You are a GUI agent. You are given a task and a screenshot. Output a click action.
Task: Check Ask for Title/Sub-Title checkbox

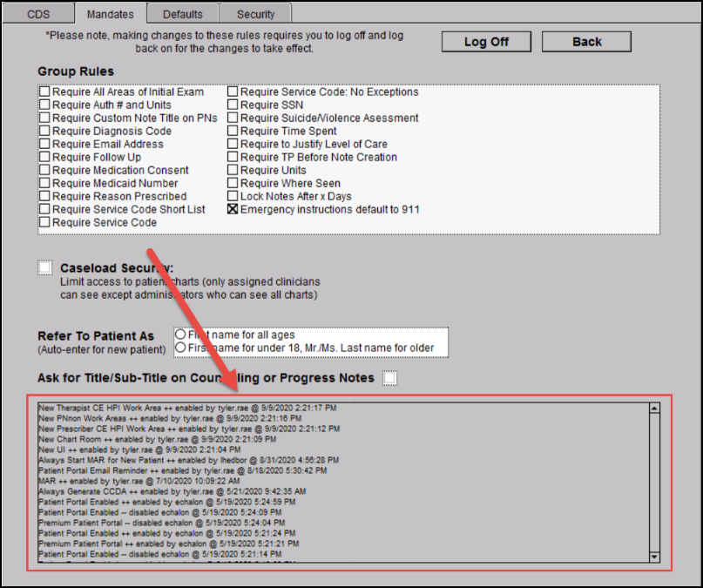[x=391, y=378]
